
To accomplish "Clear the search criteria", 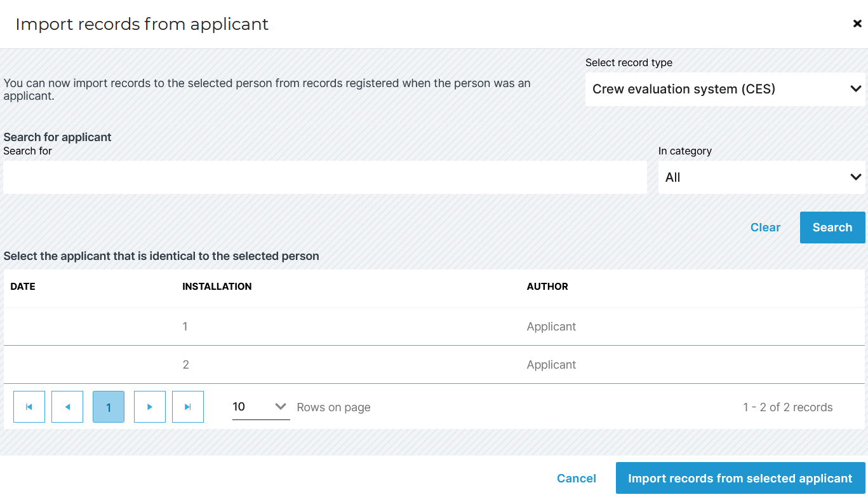I will tap(765, 227).
